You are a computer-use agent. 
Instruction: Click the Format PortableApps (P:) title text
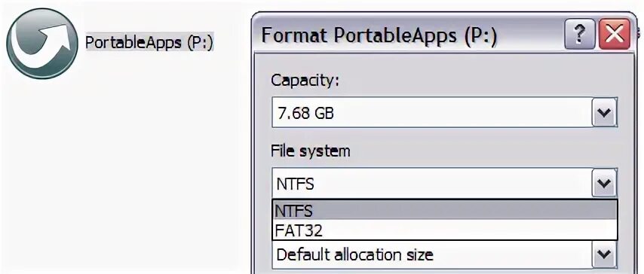pyautogui.click(x=379, y=35)
